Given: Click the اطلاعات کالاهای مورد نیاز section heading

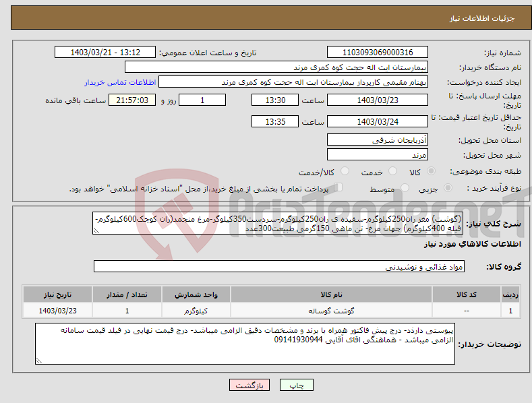Looking at the screenshot, I should (472, 244).
